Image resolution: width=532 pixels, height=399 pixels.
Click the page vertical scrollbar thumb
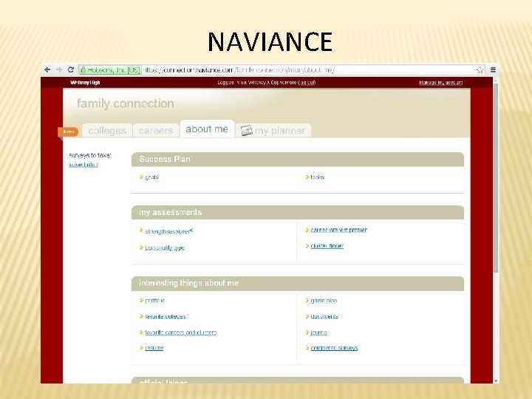click(496, 177)
